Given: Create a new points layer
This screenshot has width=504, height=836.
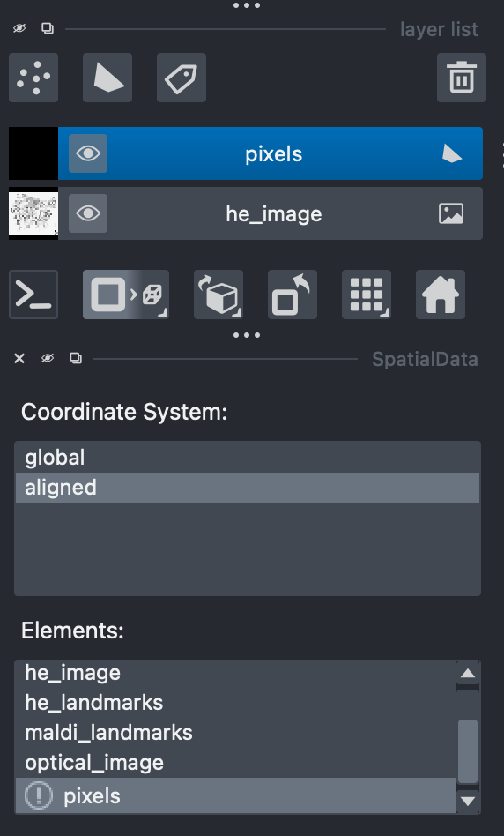Looking at the screenshot, I should pos(33,78).
